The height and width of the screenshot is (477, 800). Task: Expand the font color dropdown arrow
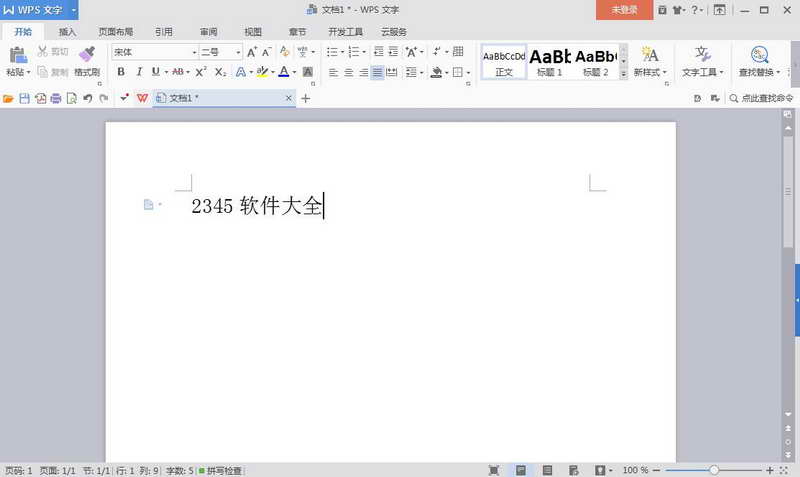[x=294, y=72]
